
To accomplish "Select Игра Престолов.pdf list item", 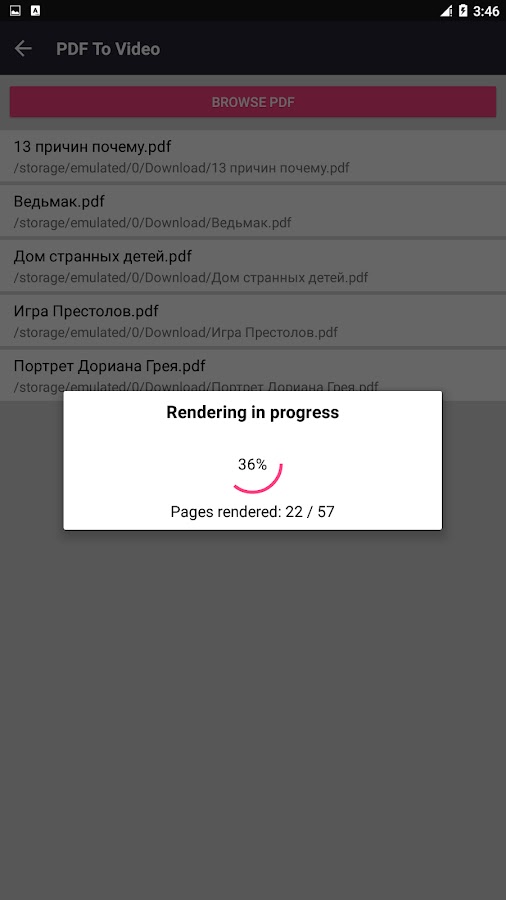I will [253, 321].
